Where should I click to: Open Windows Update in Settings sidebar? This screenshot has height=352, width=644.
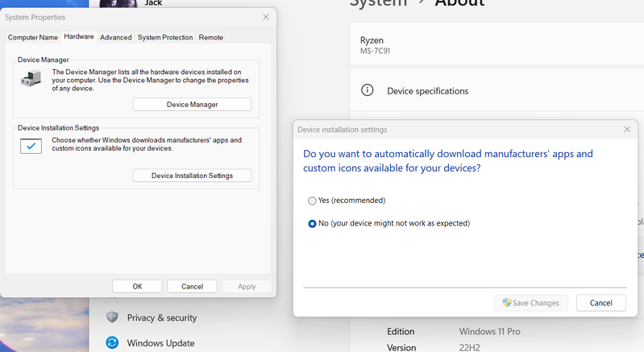[160, 343]
